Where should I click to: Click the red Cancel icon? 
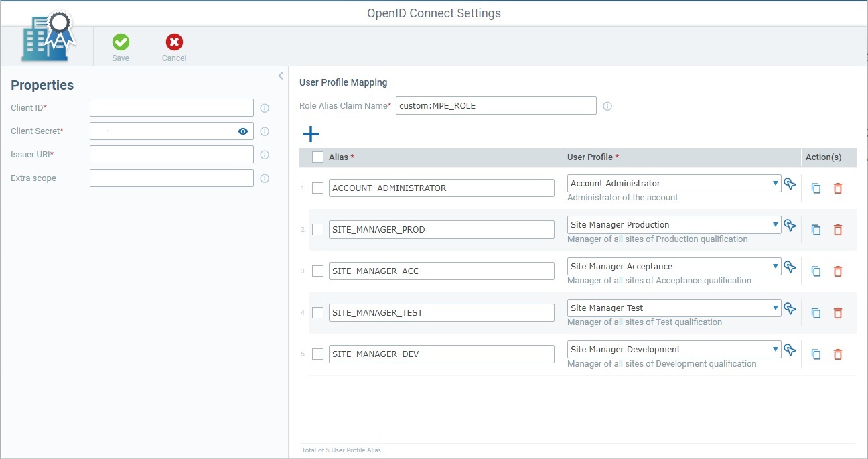[x=174, y=42]
